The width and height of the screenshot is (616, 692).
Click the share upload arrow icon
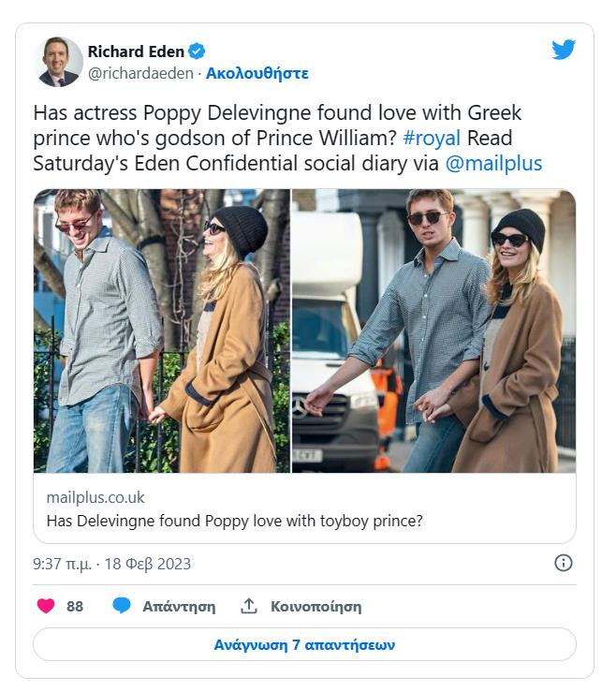click(249, 606)
